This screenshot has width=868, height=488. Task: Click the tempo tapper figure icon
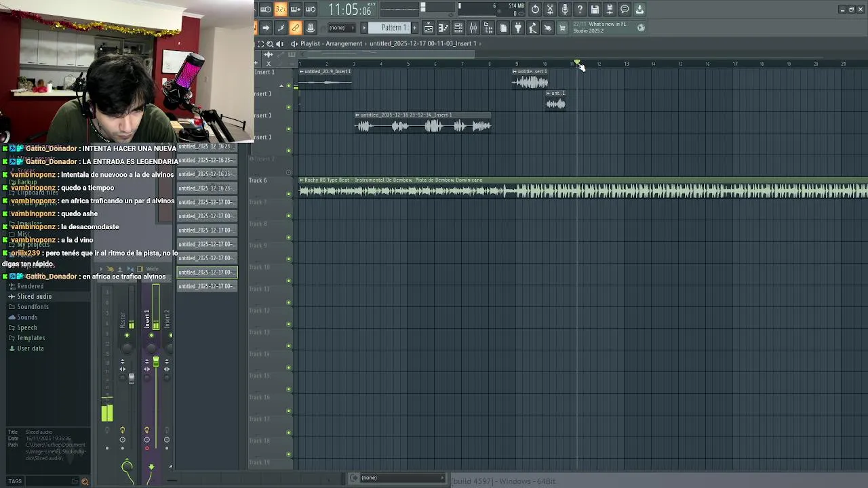[x=533, y=28]
